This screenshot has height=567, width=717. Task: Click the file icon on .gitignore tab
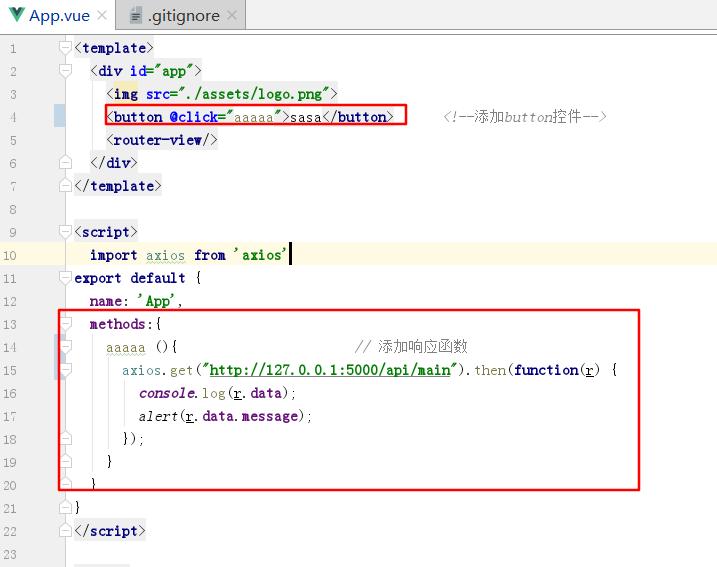135,16
